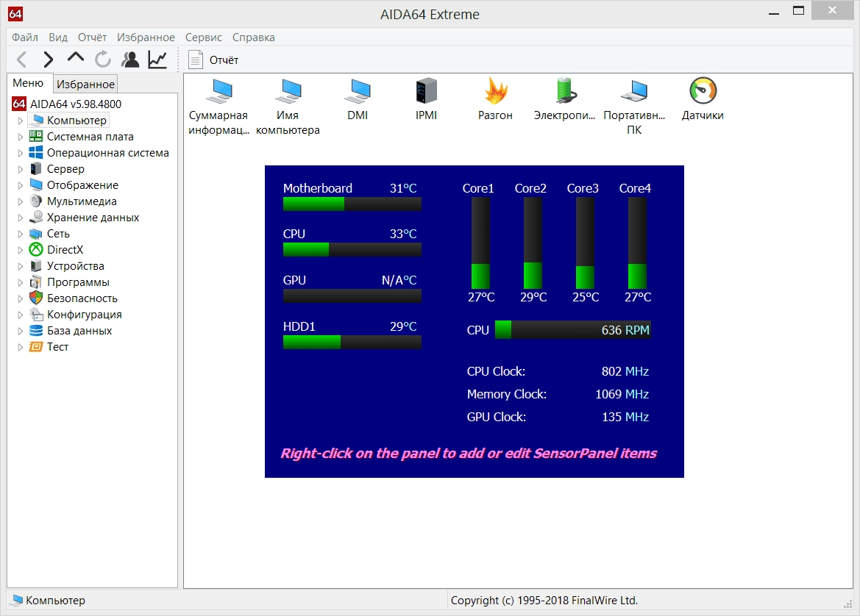Image resolution: width=860 pixels, height=616 pixels.
Task: Refresh the current page
Action: (102, 60)
